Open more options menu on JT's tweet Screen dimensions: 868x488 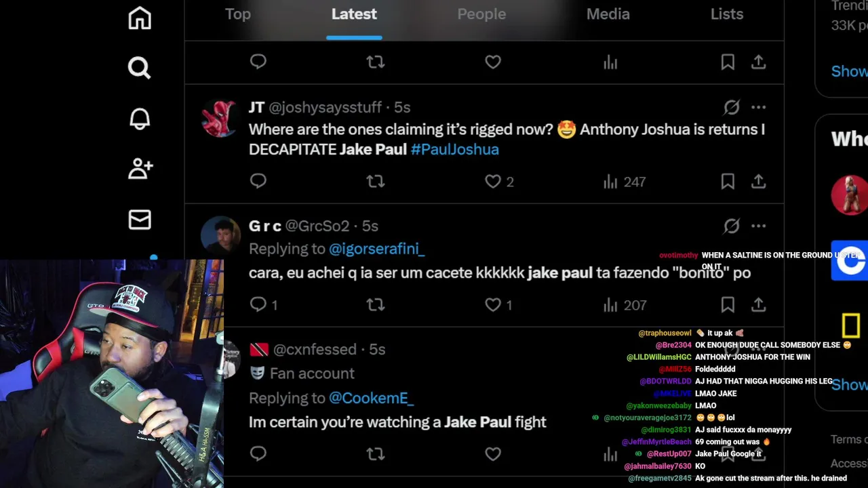point(758,107)
